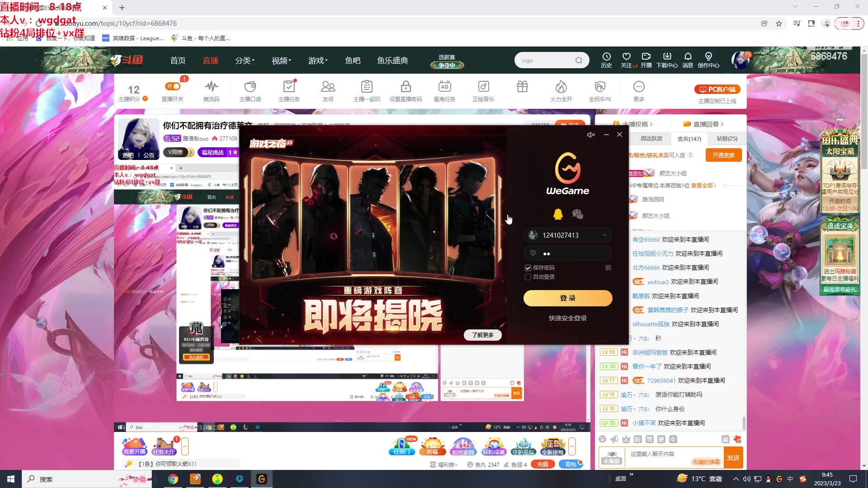
Task: Launch 全民PK mode
Action: (x=599, y=90)
